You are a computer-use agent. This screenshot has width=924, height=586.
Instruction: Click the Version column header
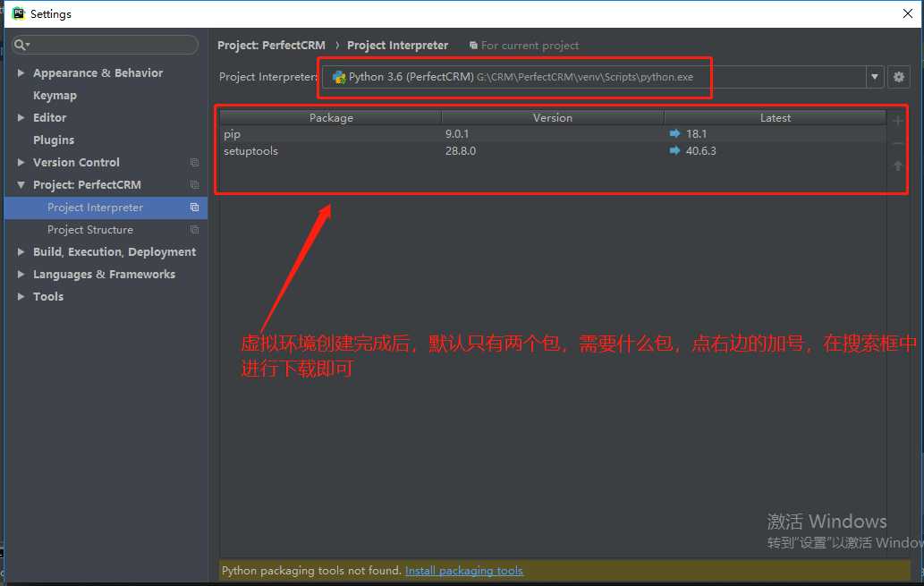tap(553, 118)
